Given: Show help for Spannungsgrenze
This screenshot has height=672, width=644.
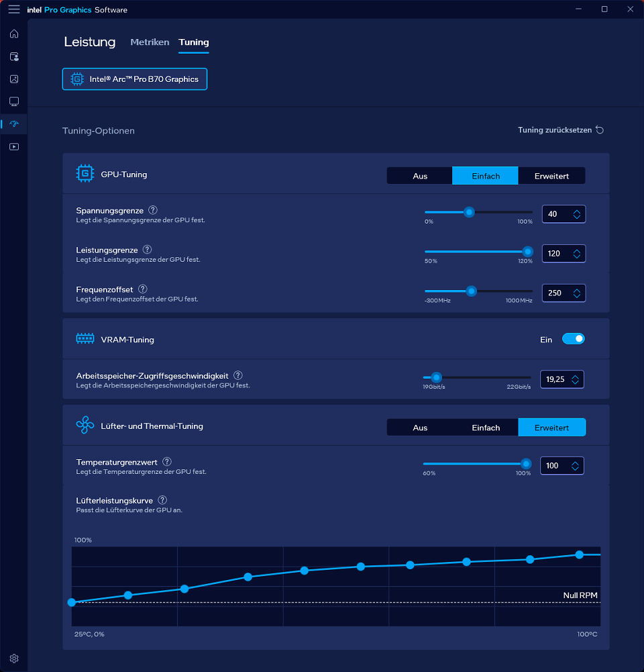Looking at the screenshot, I should click(153, 210).
